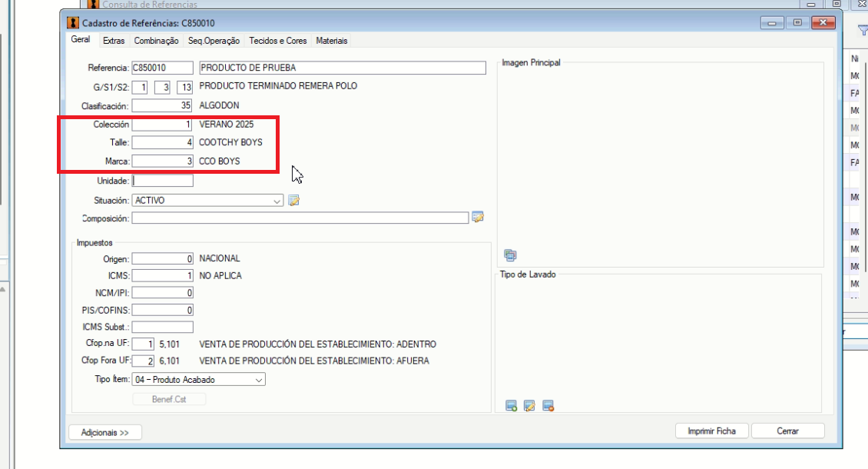Select the NCM/IPI input field
This screenshot has height=469, width=868.
pos(162,293)
